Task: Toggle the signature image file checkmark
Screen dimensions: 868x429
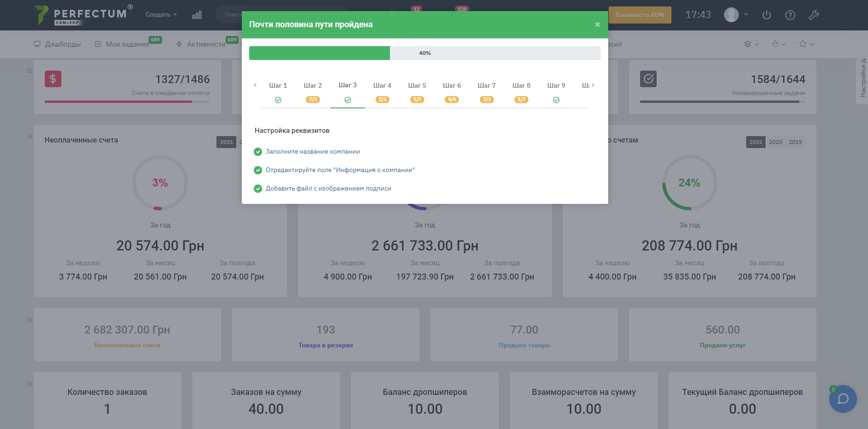Action: tap(258, 189)
